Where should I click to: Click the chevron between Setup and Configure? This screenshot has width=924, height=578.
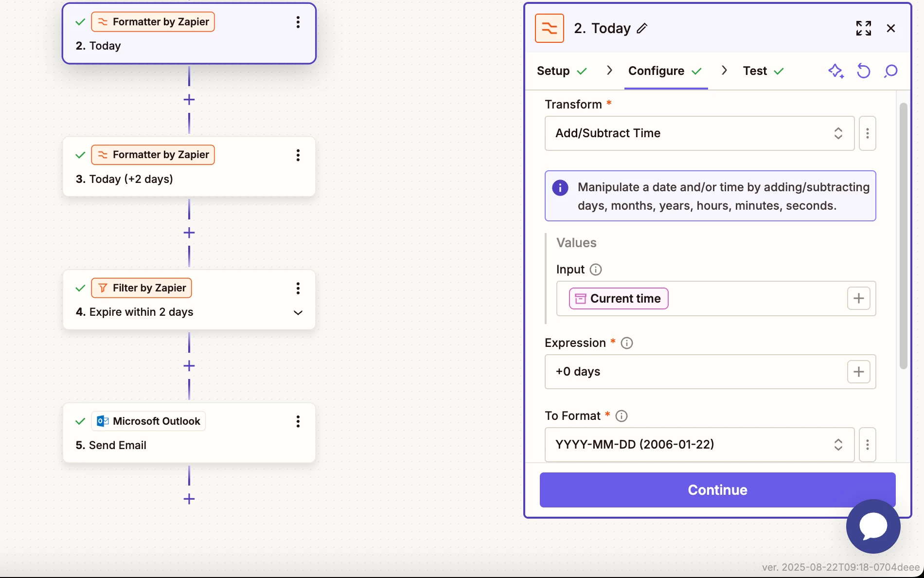[609, 71]
